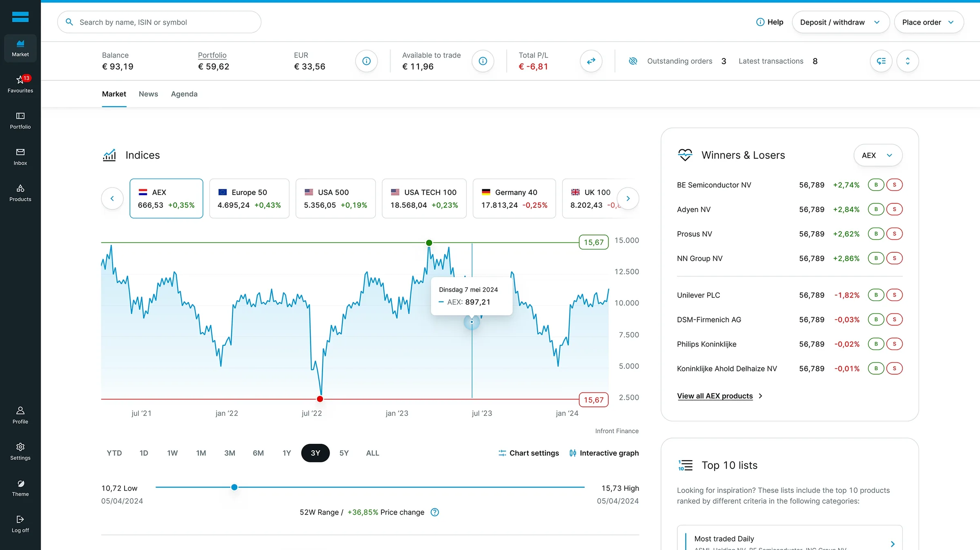This screenshot has width=980, height=550.
Task: Click the list view icon in account bar
Action: coord(881,61)
